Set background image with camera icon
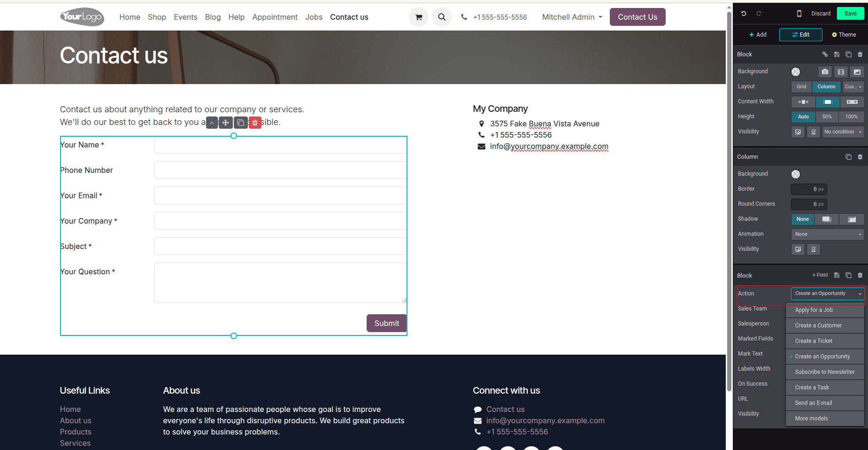 tap(825, 72)
